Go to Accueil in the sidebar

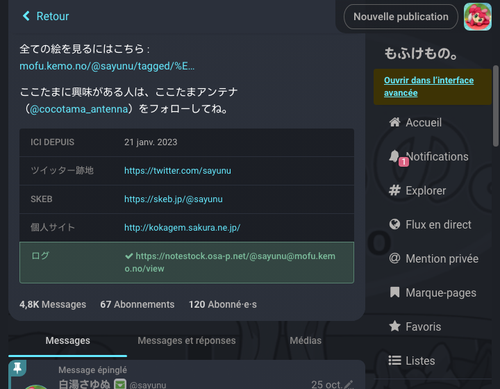click(415, 122)
